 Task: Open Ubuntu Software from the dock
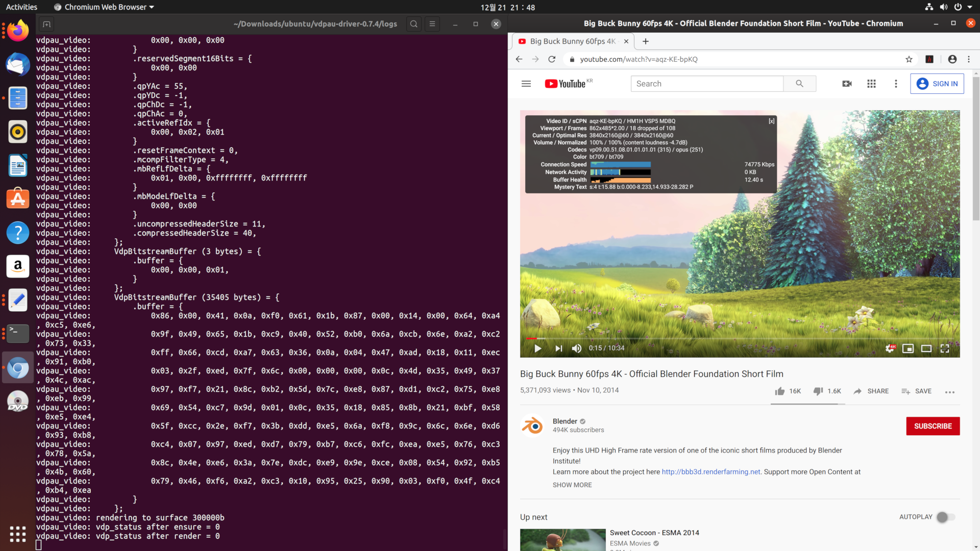(x=18, y=199)
